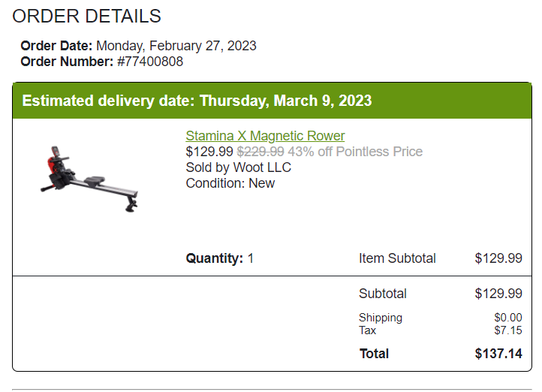
Task: Click the Tax amount $7.15
Action: point(508,330)
